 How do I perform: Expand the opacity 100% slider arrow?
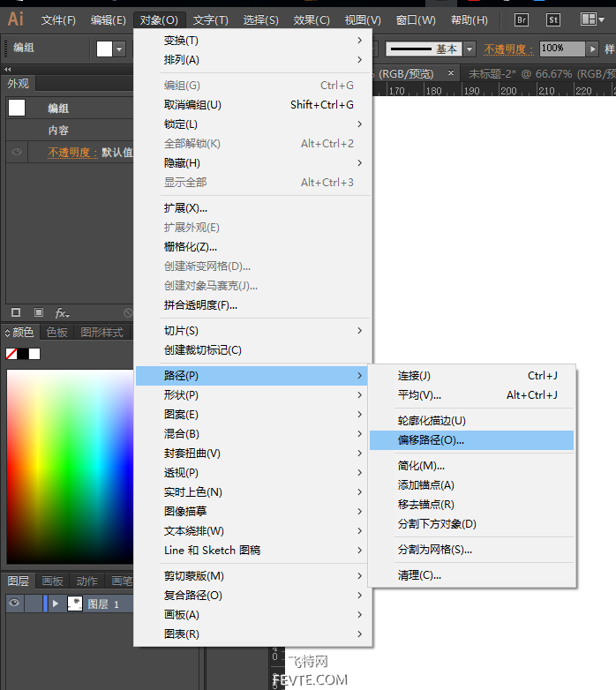592,49
